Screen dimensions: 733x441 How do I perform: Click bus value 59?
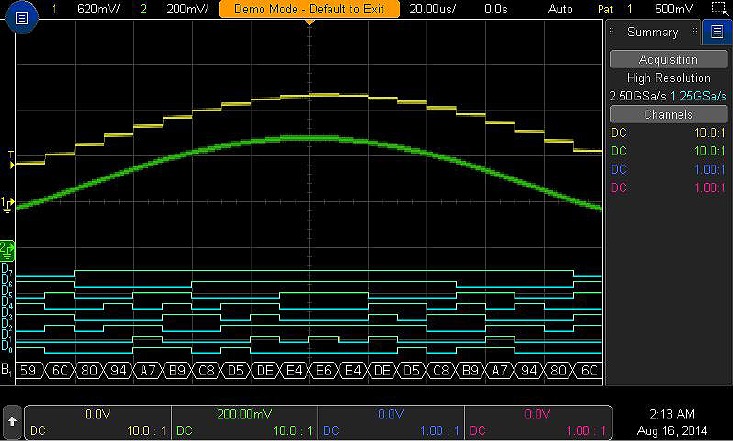point(29,370)
